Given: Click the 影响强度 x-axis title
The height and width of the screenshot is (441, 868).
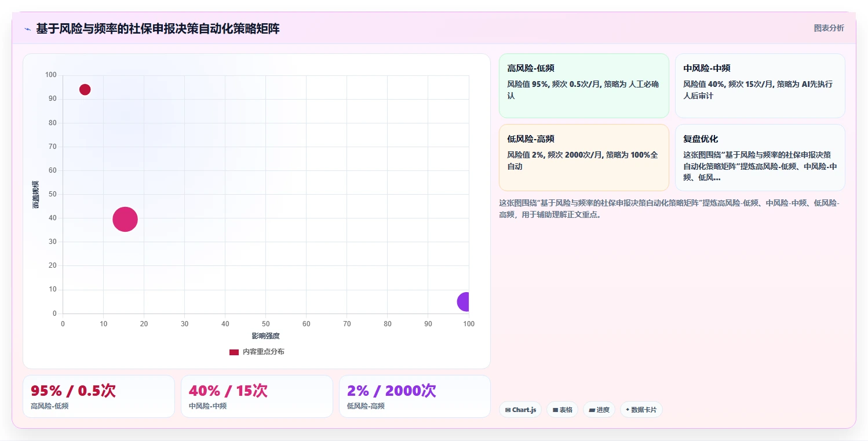Looking at the screenshot, I should point(266,336).
